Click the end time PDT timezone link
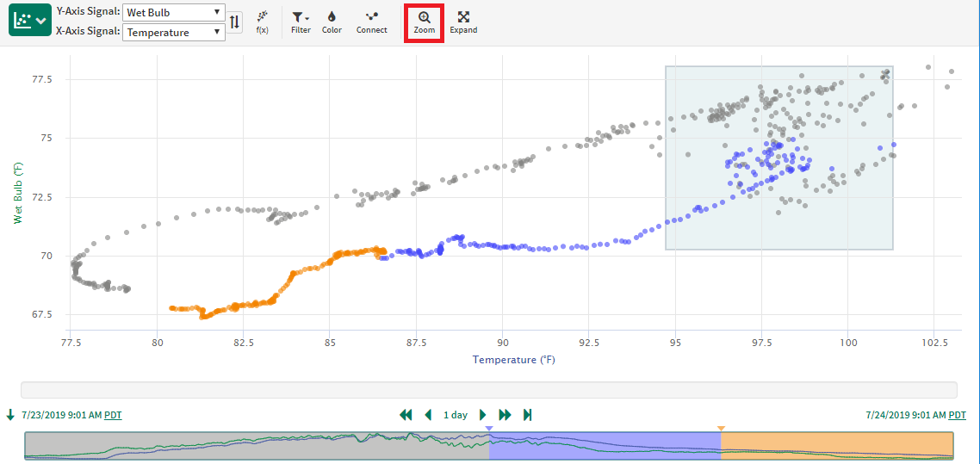 click(956, 415)
